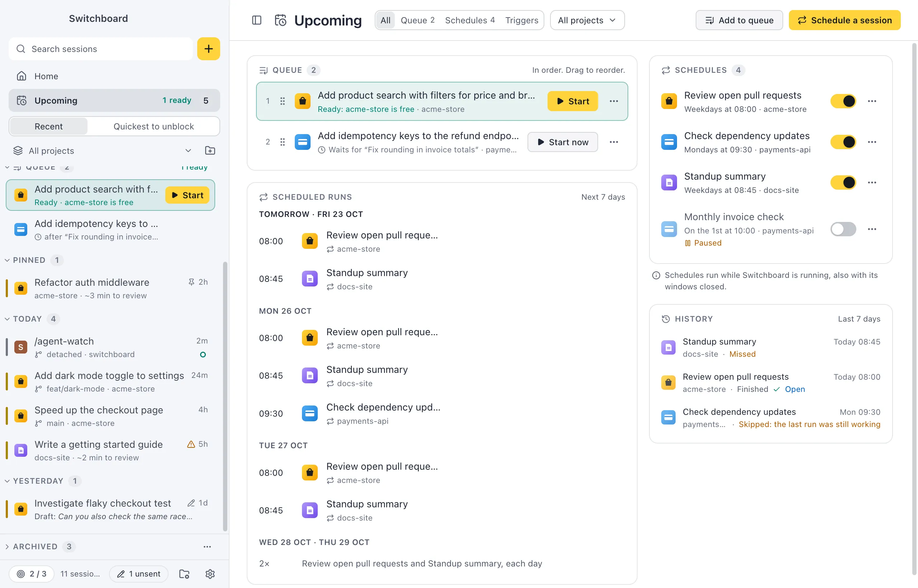The width and height of the screenshot is (918, 588).
Task: Open Archived section more options
Action: pos(207,546)
